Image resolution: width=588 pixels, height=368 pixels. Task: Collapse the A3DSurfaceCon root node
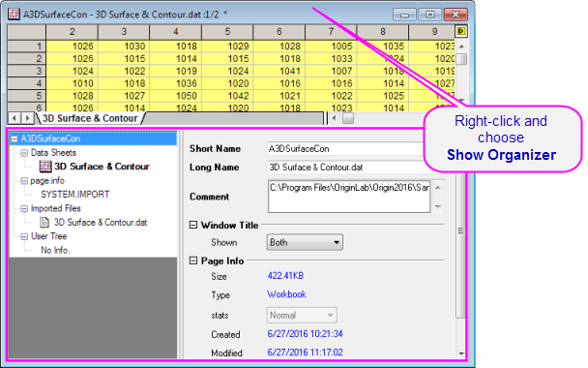point(15,138)
